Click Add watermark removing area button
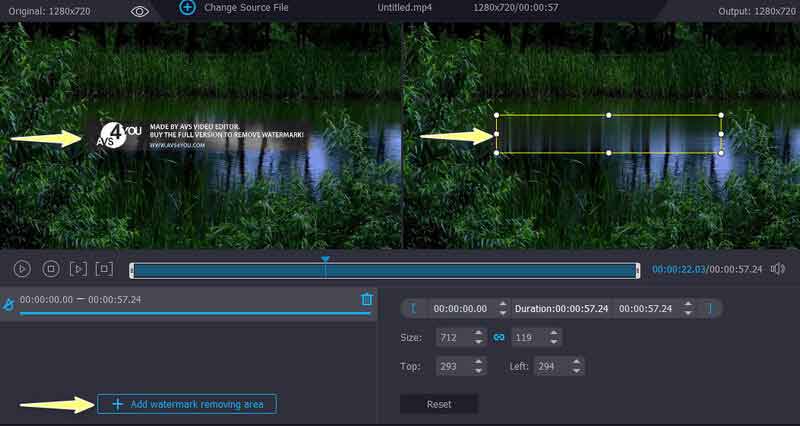 click(187, 404)
